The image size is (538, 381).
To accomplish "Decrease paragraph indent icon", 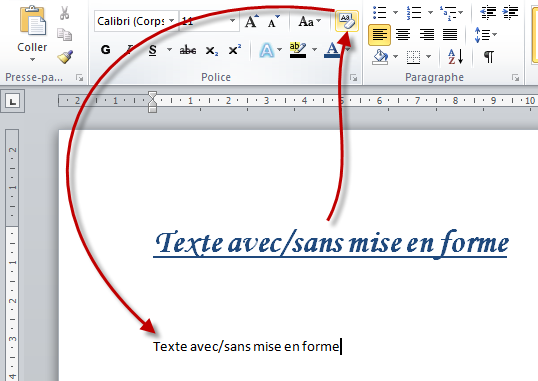I will pyautogui.click(x=488, y=12).
